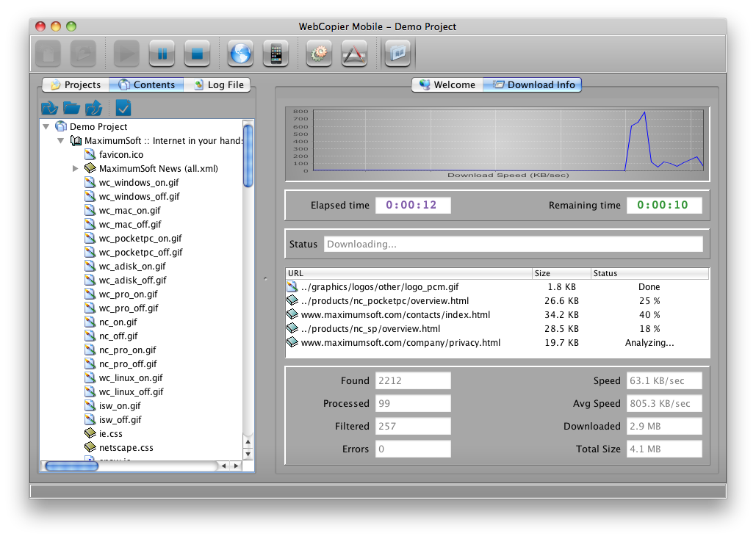Select the contacts/index.html download row
The width and height of the screenshot is (756, 539).
coord(395,314)
